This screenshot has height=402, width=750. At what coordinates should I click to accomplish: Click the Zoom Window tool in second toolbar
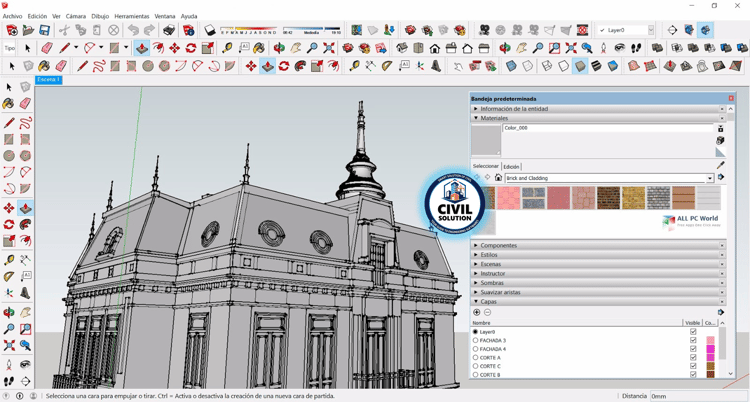coord(554,48)
